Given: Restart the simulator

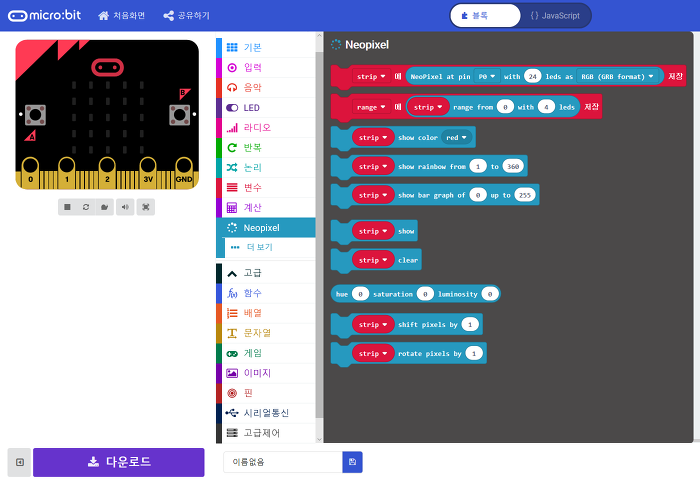Looking at the screenshot, I should (x=86, y=207).
